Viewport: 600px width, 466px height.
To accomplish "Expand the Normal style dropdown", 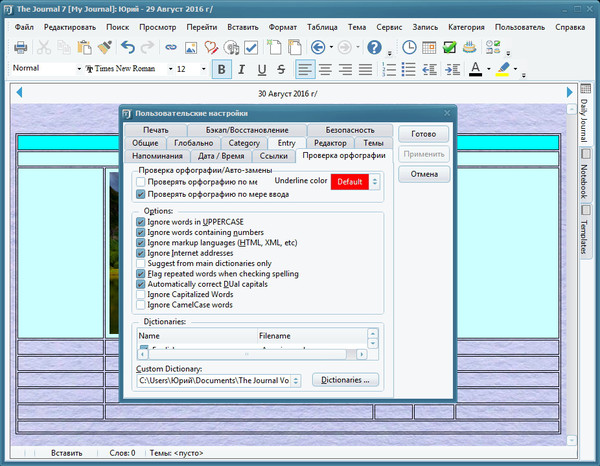I will click(x=79, y=69).
